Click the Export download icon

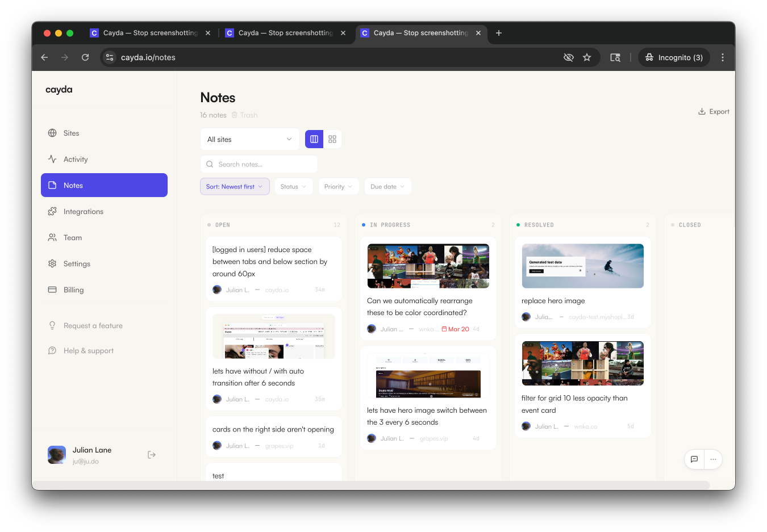(x=702, y=112)
